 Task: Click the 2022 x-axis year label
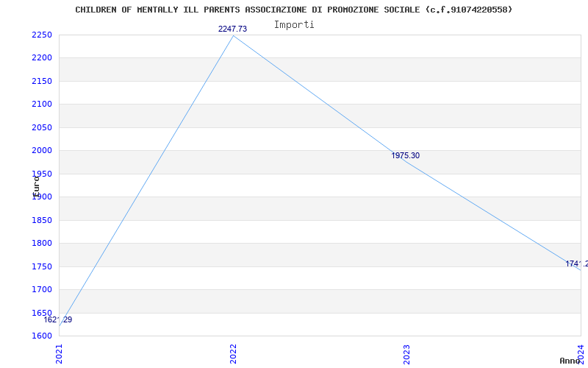click(233, 355)
